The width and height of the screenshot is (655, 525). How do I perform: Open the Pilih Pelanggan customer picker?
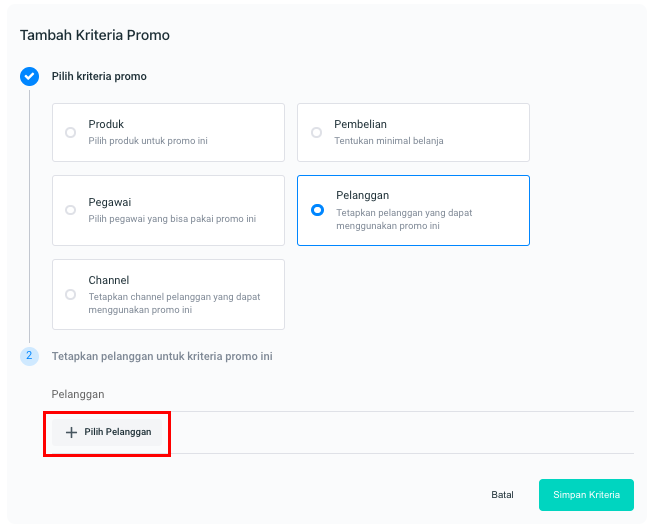tap(107, 433)
